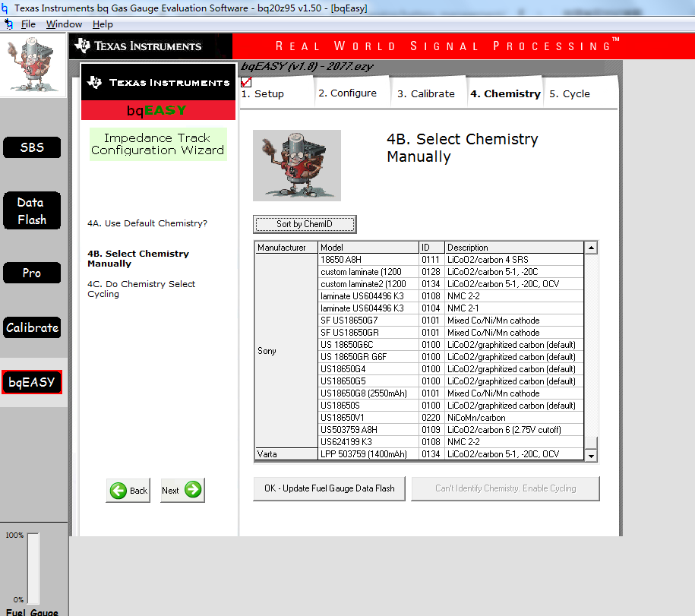Click the Sony manufacturer cell
The image size is (695, 616).
click(286, 351)
